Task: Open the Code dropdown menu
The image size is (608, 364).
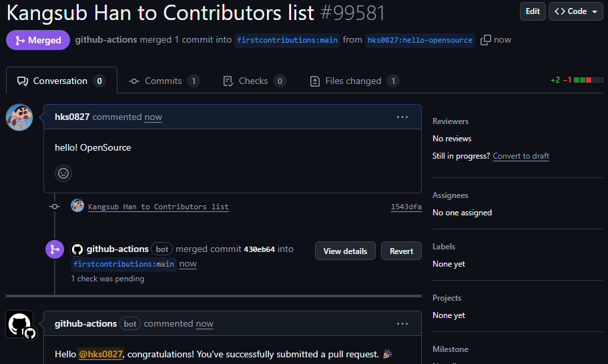Action: (x=575, y=11)
